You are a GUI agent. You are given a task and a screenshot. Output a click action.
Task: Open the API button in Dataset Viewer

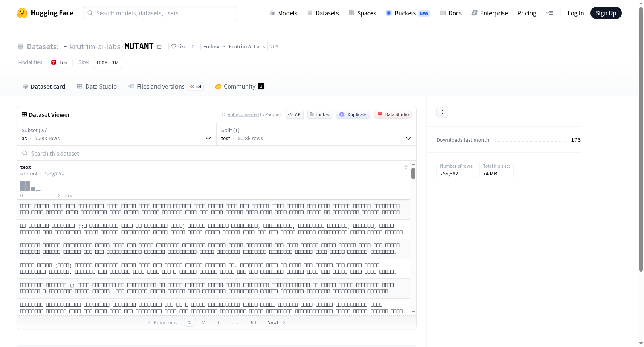(295, 114)
